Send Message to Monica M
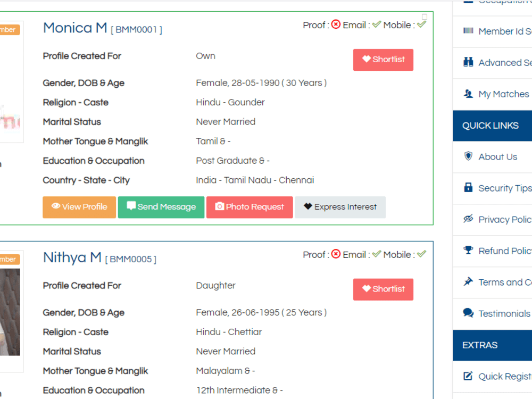This screenshot has height=399, width=532. [x=161, y=207]
